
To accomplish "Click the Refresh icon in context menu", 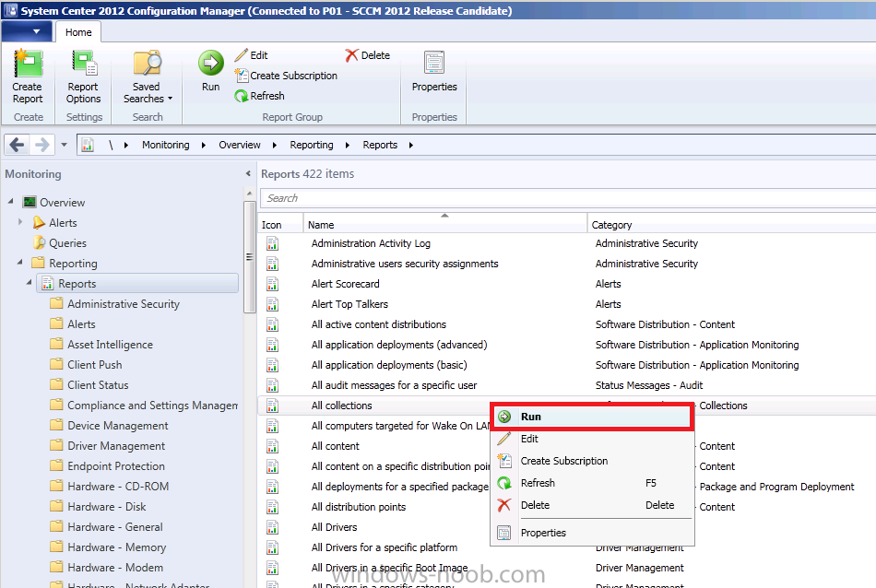I will (503, 483).
